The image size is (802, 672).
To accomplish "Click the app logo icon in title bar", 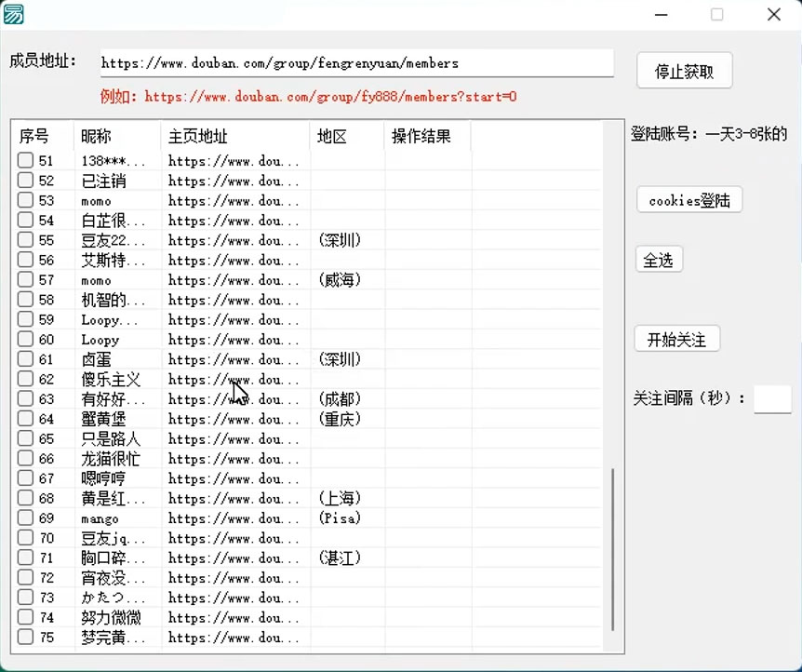I will (13, 14).
